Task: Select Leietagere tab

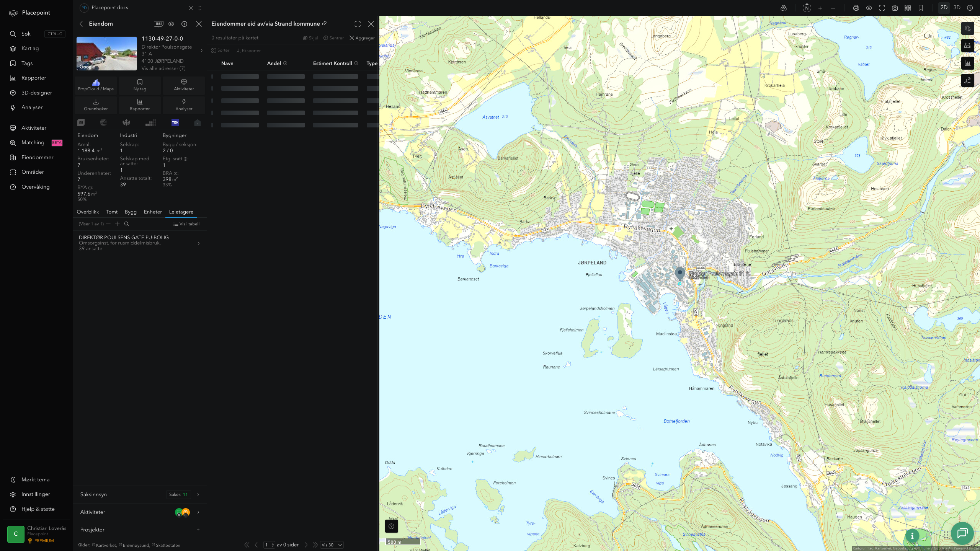Action: point(181,212)
